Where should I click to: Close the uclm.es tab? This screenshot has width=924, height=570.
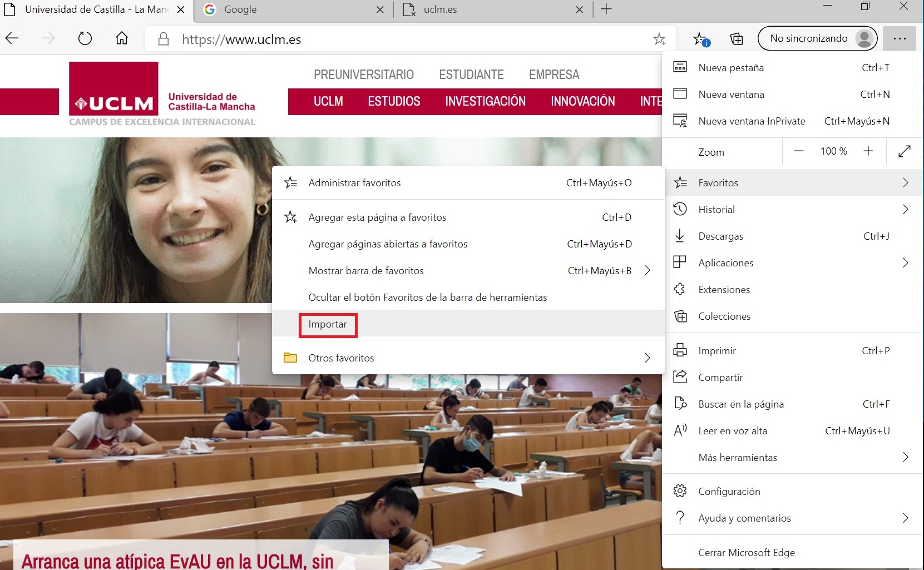[x=579, y=10]
